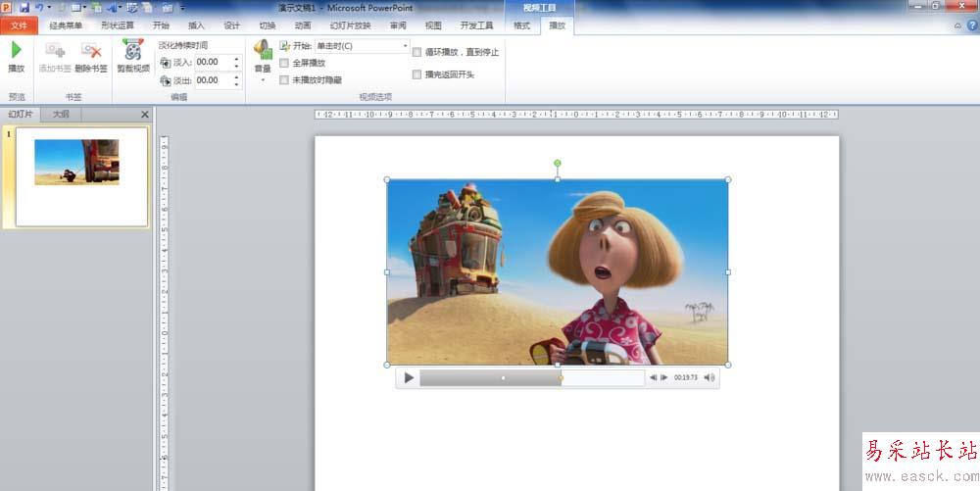This screenshot has width=980, height=491.
Task: Switch to the Slide Show (幻灯片放映) tab
Action: 350,25
